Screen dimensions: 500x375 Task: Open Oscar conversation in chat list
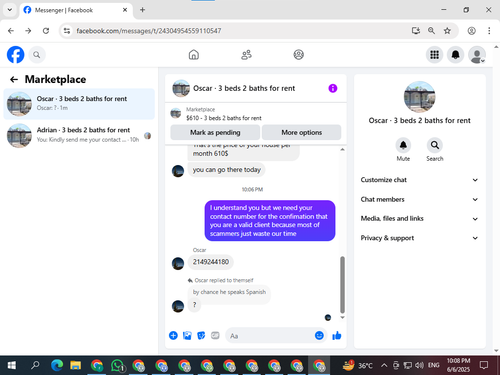79,104
